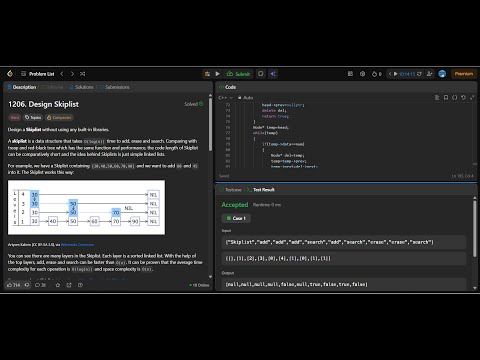
Task: Select the Case 1 test button
Action: click(x=236, y=218)
